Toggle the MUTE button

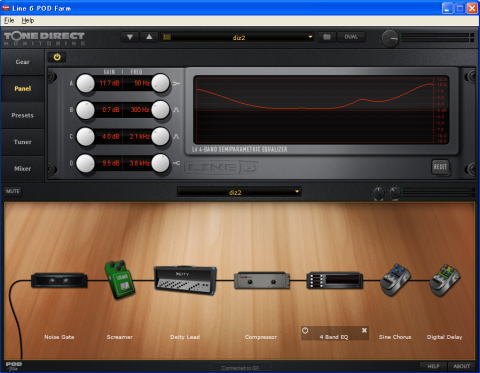[13, 191]
